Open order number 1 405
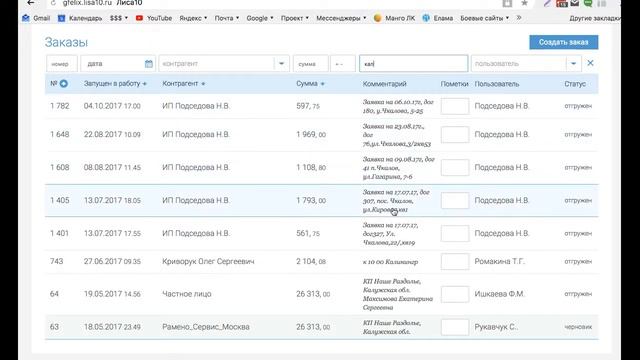Viewport: 640px width, 360px height. [60, 200]
